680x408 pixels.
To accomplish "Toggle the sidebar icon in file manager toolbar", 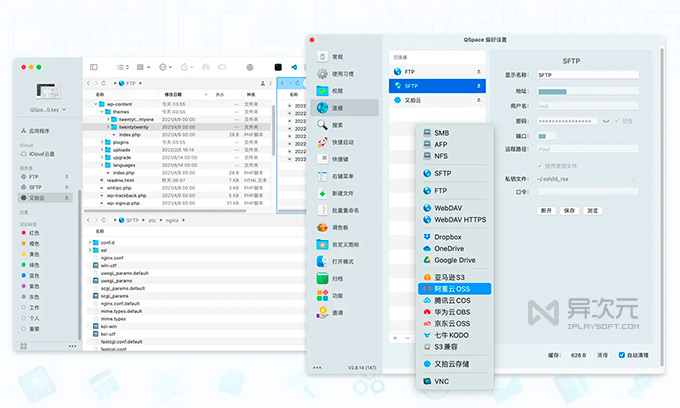I will point(94,67).
